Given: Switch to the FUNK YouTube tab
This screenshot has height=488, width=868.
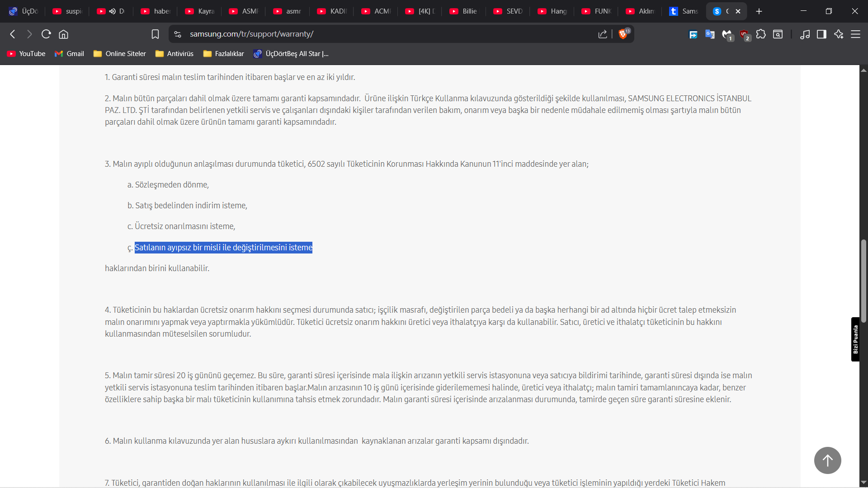Looking at the screenshot, I should pyautogui.click(x=597, y=11).
